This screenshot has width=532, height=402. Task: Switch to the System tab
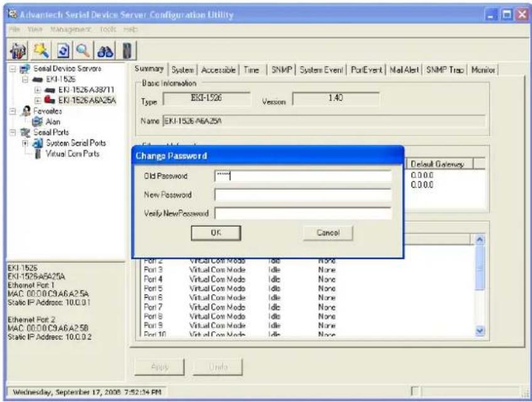pyautogui.click(x=183, y=70)
